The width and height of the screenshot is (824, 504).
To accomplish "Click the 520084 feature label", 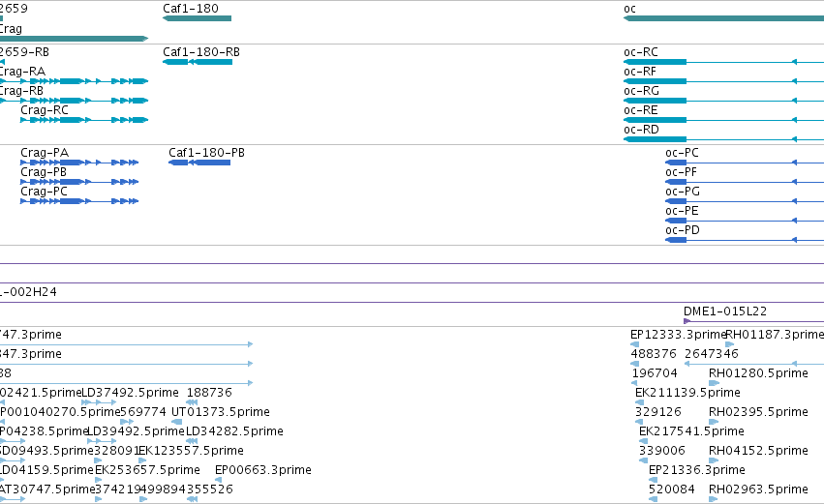I will pos(672,490).
